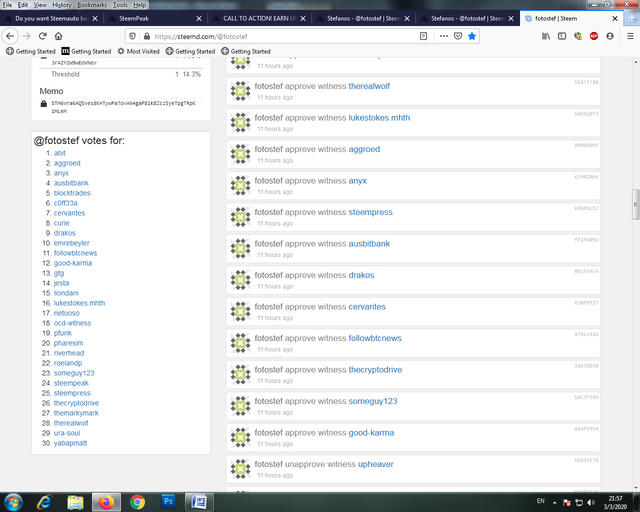Open themarkymark in votes list

click(76, 413)
